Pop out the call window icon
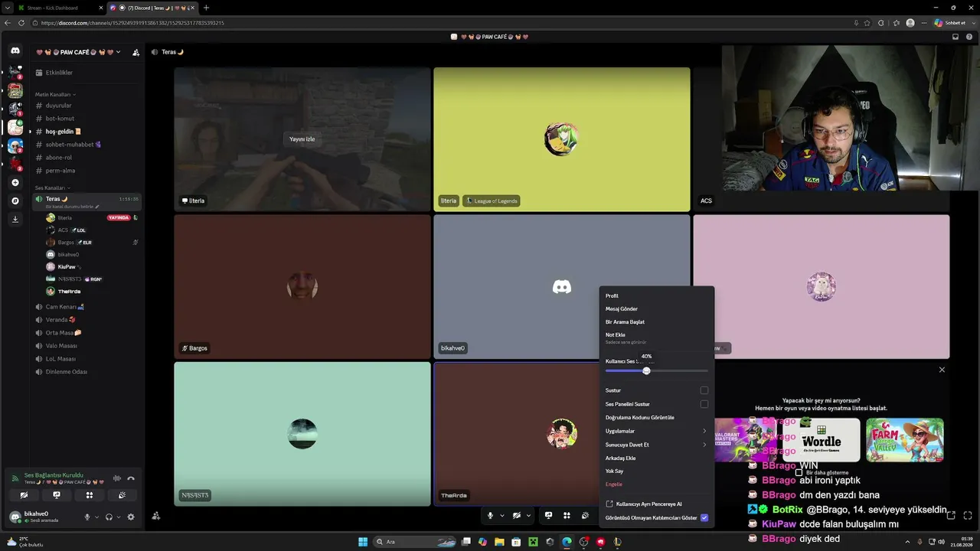This screenshot has width=980, height=551. click(951, 516)
